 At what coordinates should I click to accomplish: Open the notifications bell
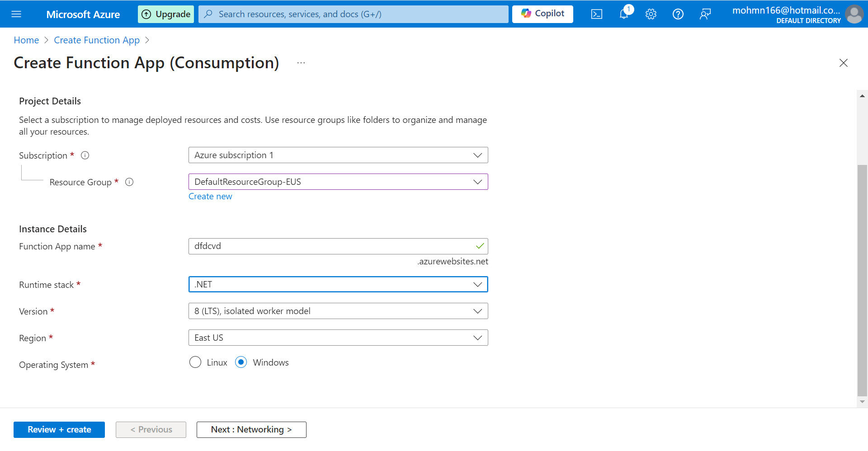click(624, 14)
